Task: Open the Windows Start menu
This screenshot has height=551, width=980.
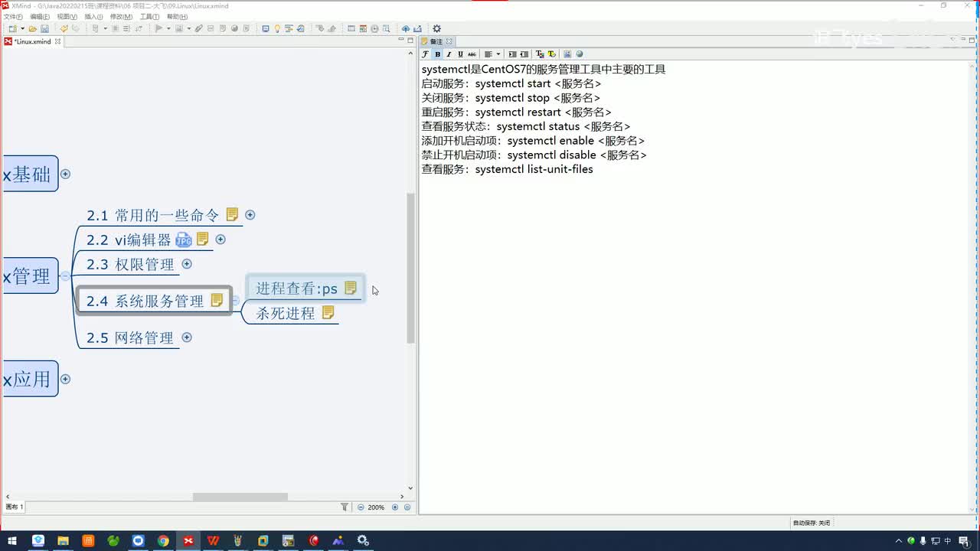Action: (12, 541)
